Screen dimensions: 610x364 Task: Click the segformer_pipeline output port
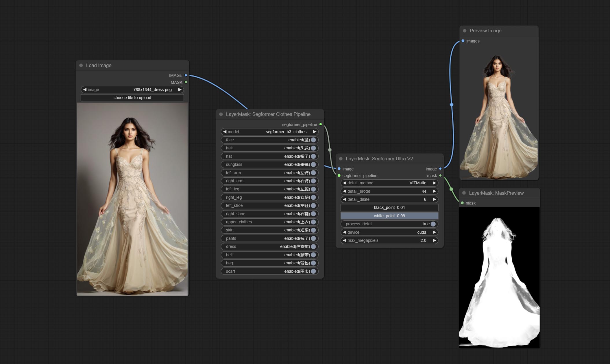[x=321, y=125]
